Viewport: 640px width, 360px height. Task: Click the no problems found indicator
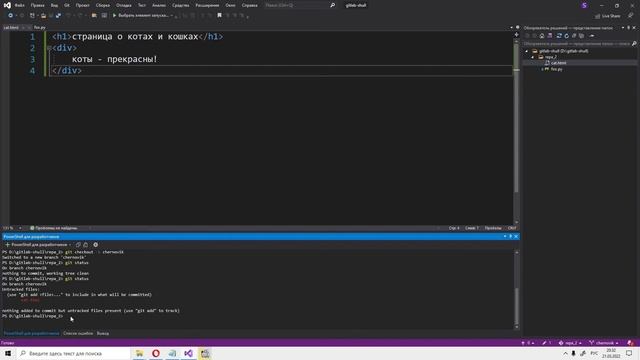click(x=53, y=228)
